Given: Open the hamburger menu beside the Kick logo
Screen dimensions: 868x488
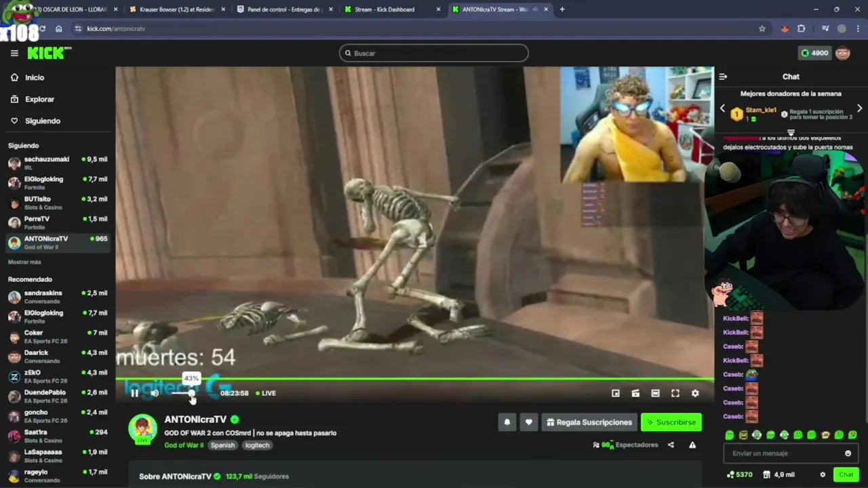Looking at the screenshot, I should pyautogui.click(x=14, y=53).
